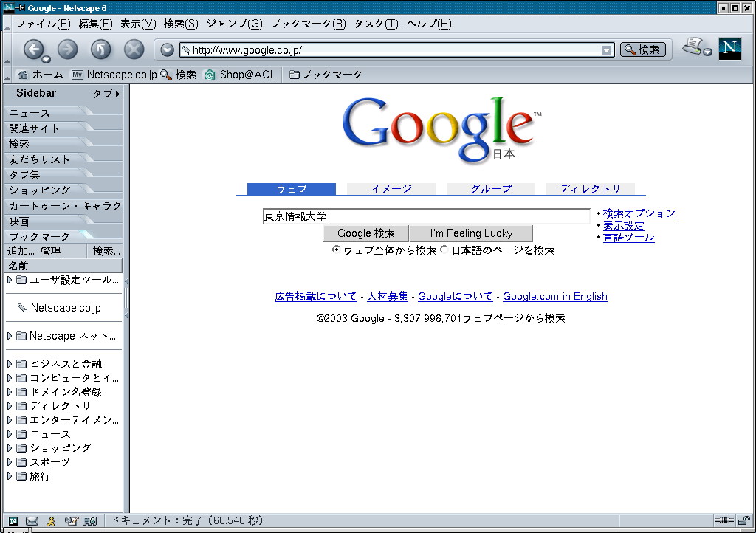Open the ジャンプ(G) menu
756x533 pixels.
(x=234, y=24)
